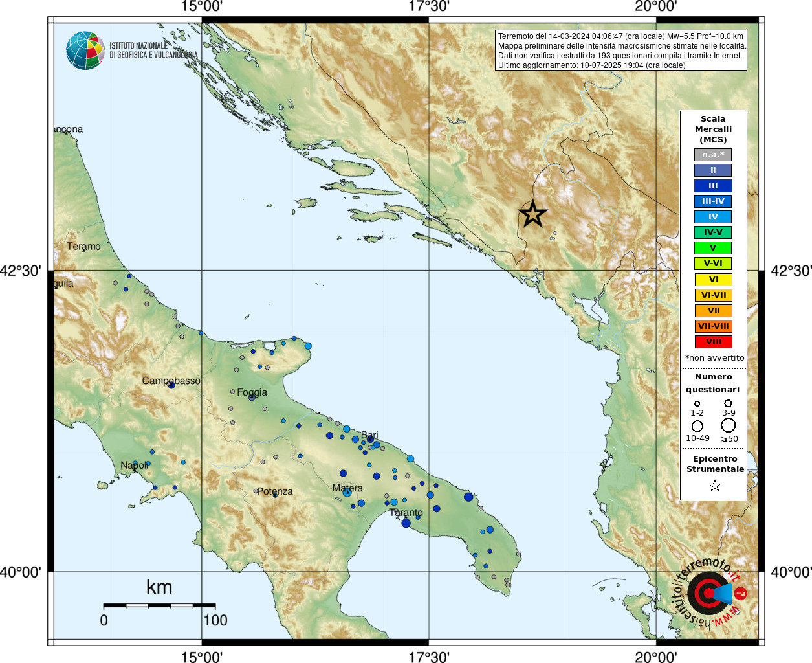Viewport: 812px width, 663px height.
Task: Click the III-IV intensity swatch
Action: click(713, 201)
